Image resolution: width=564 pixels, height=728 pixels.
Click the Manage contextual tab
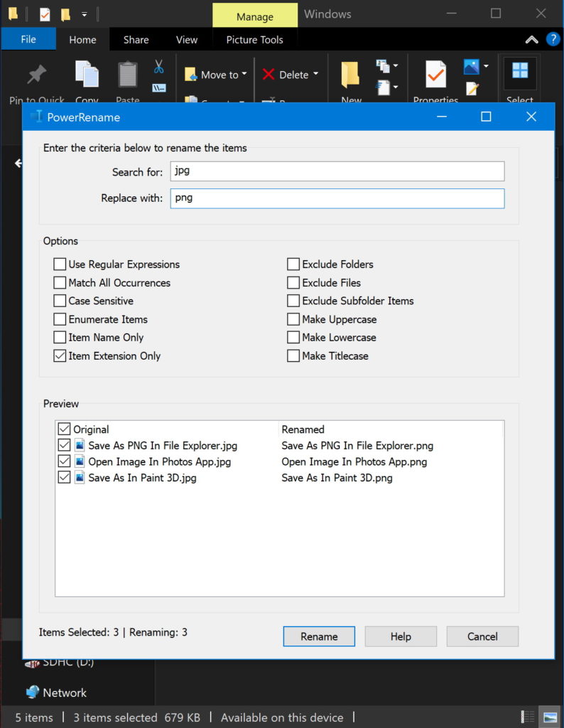[254, 16]
